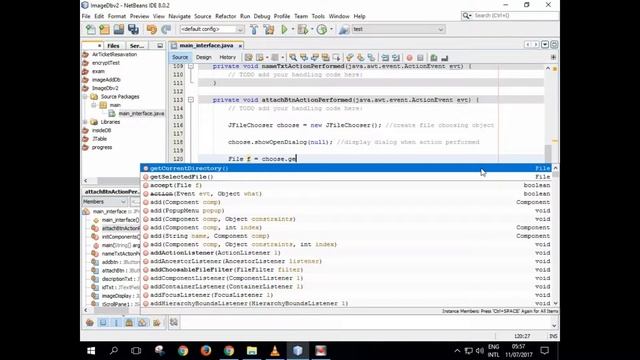The height and width of the screenshot is (360, 640).
Task: Click the Last Edit icon in editor toolbar
Action: click(249, 58)
